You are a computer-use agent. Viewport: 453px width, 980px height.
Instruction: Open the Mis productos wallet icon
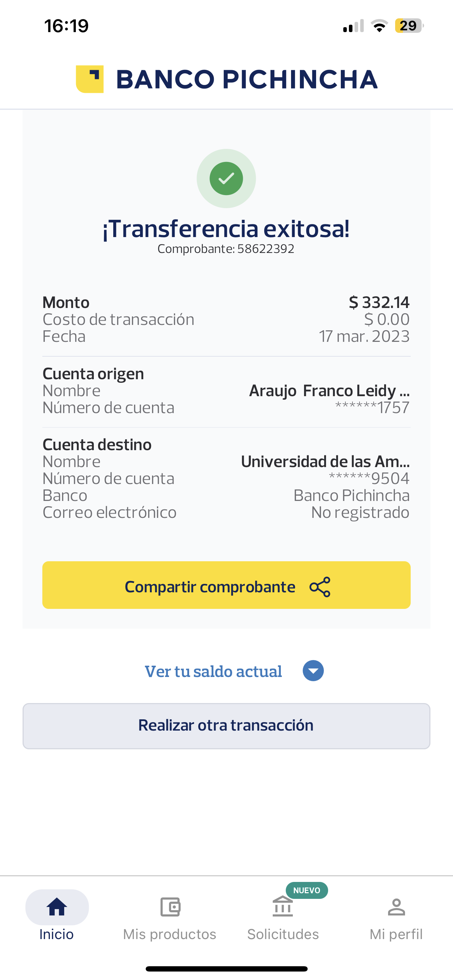170,907
